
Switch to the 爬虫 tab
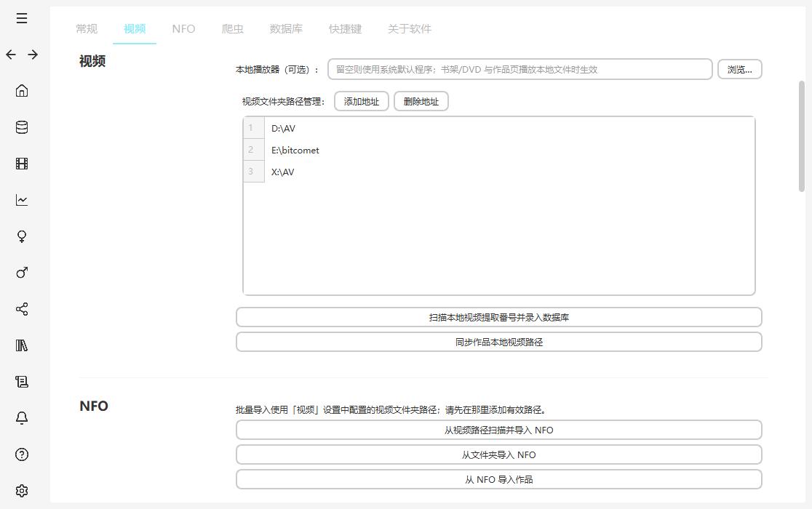232,29
